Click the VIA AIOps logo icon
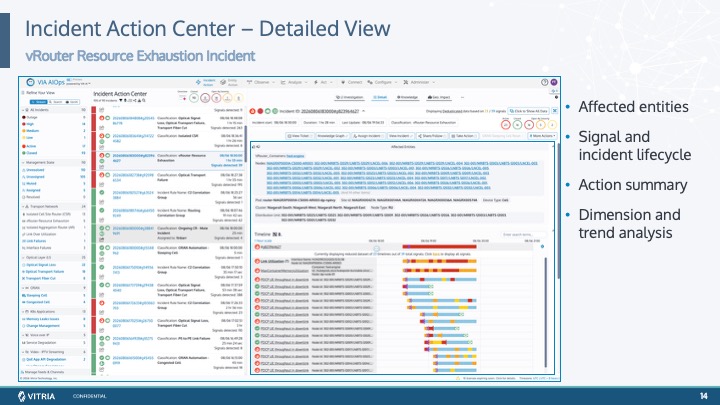The height and width of the screenshot is (405, 720). pos(30,82)
